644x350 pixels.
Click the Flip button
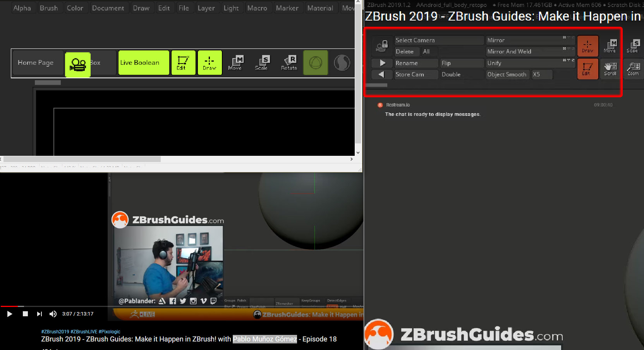click(x=462, y=63)
